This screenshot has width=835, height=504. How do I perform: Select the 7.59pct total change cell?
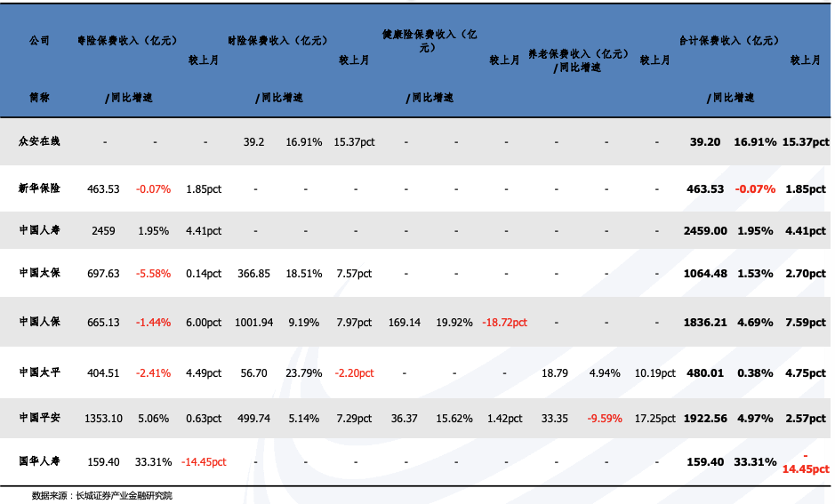[805, 323]
